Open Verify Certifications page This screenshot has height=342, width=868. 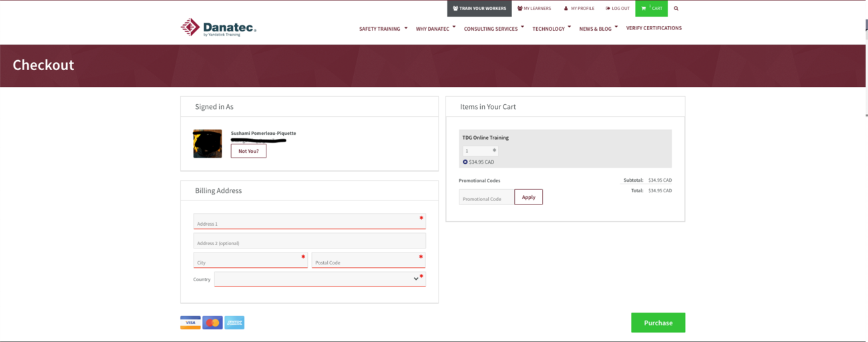[x=654, y=28]
